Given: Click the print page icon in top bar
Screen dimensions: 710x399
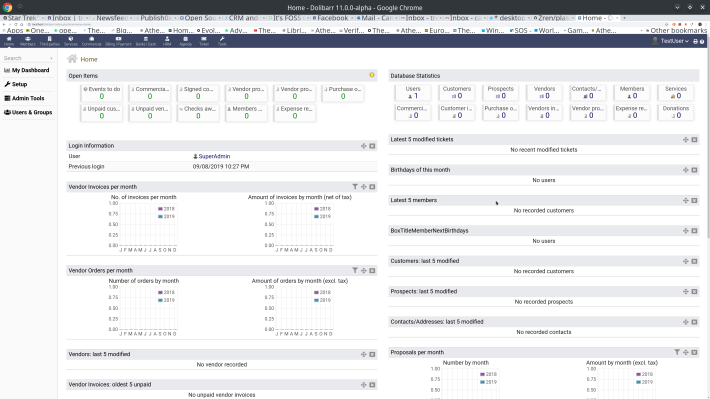Looking at the screenshot, I should [696, 41].
